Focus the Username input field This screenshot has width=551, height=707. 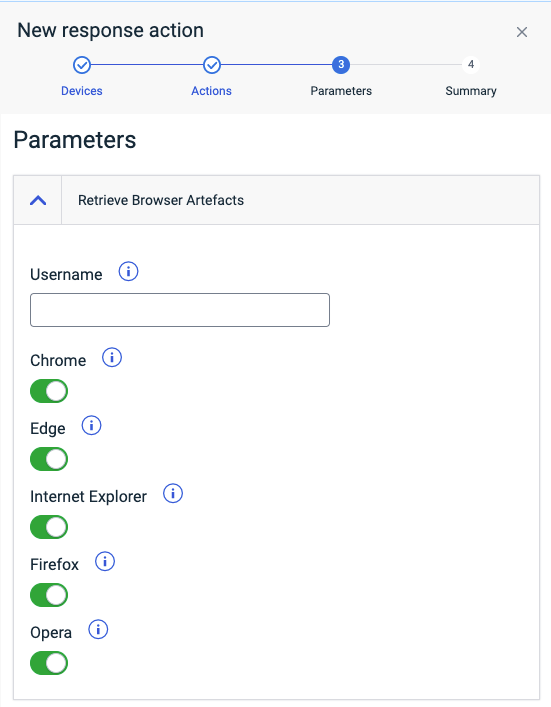click(180, 310)
